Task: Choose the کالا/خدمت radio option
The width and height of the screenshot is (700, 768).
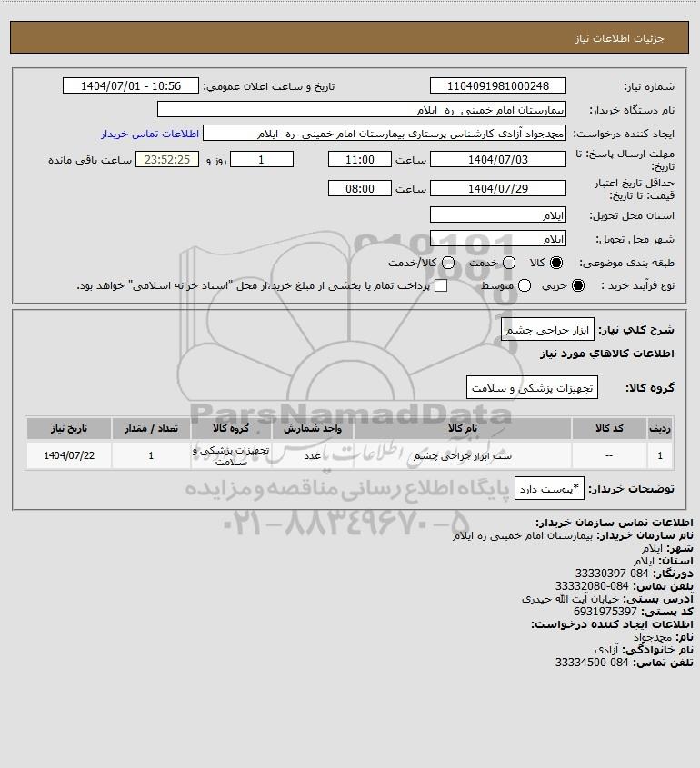Action: 447,263
